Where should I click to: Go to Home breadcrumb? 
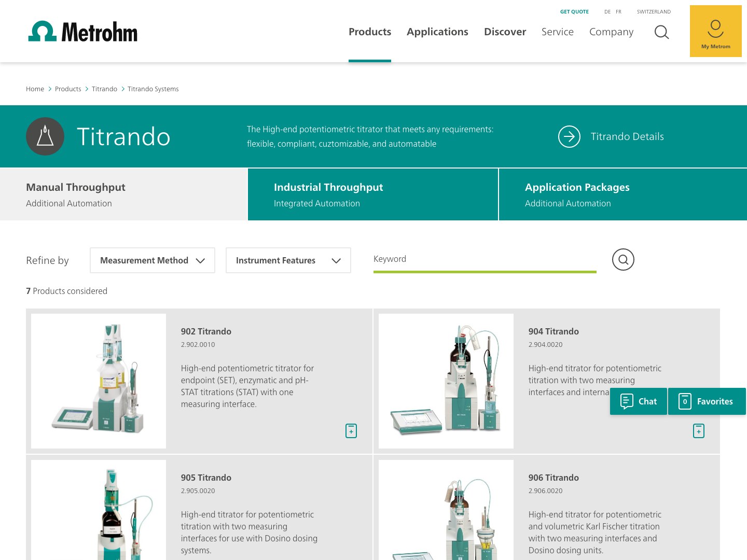tap(35, 89)
